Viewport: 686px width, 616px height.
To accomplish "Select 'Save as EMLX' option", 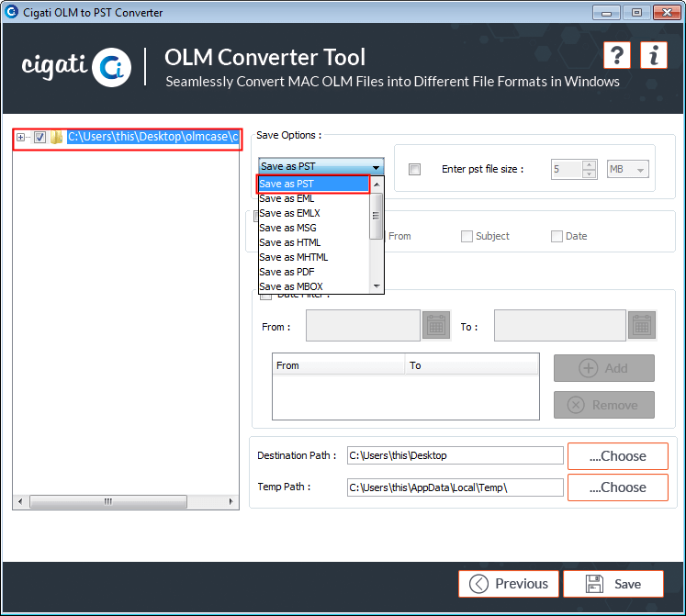I will click(x=314, y=214).
